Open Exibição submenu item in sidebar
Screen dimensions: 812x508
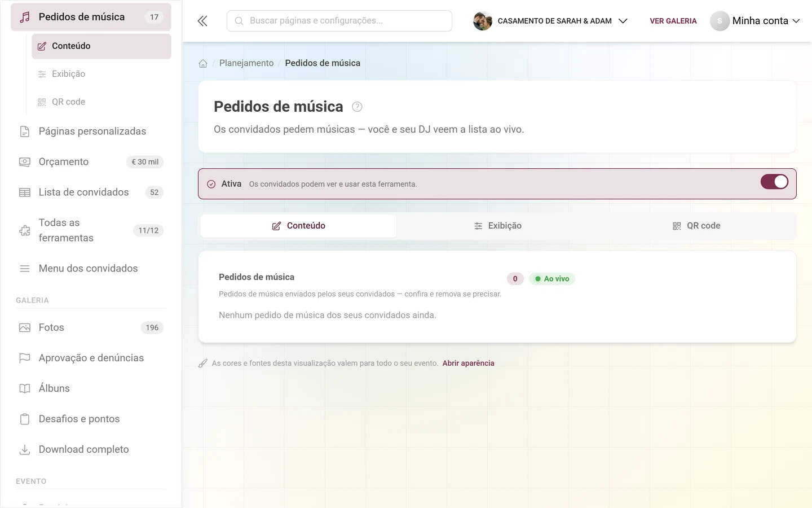coord(101,74)
